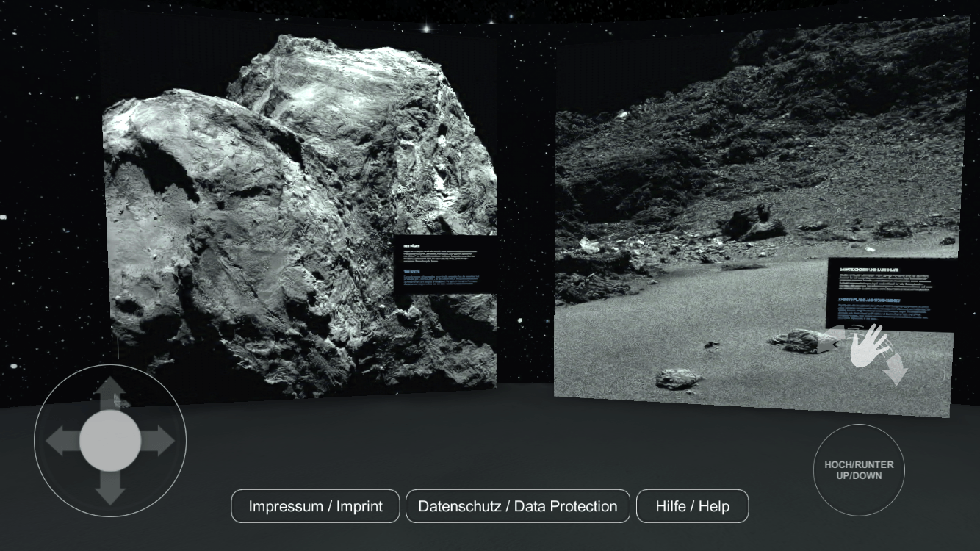Open the info text box on surface landscape panel
This screenshot has width=980, height=551.
tap(893, 295)
